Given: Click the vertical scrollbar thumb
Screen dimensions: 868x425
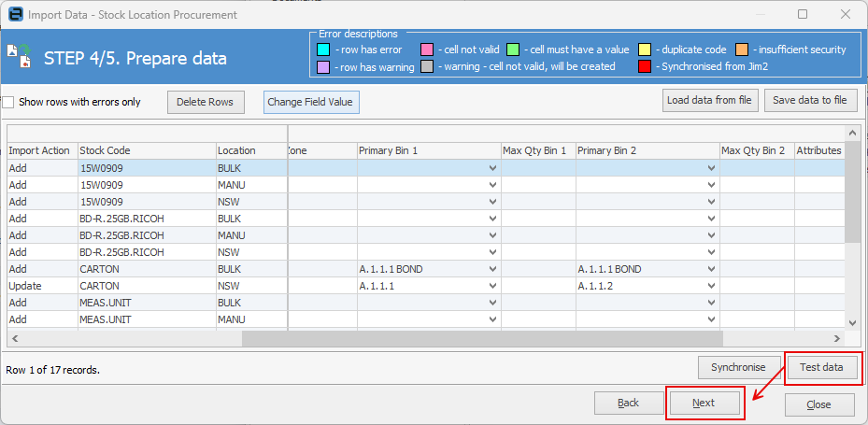Looking at the screenshot, I should 851,191.
